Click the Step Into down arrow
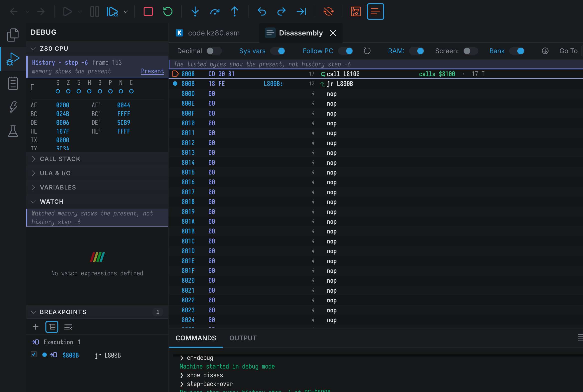This screenshot has width=583, height=392. click(195, 11)
